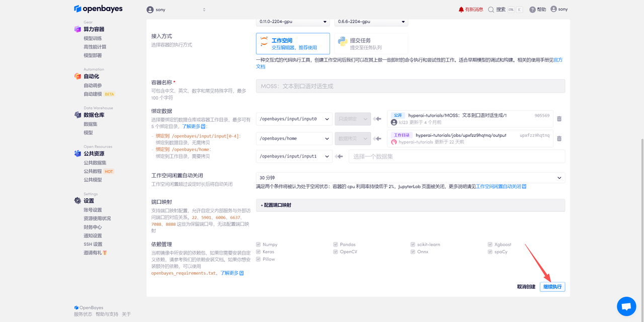The width and height of the screenshot is (644, 322).
Task: Open the 只读绑定 mode dropdown
Action: pyautogui.click(x=353, y=119)
